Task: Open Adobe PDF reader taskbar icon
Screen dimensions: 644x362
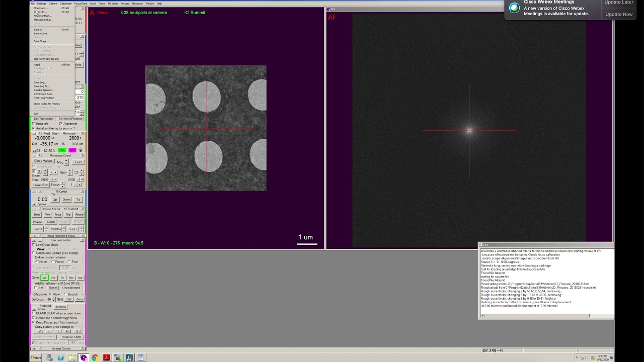Action: [106, 357]
